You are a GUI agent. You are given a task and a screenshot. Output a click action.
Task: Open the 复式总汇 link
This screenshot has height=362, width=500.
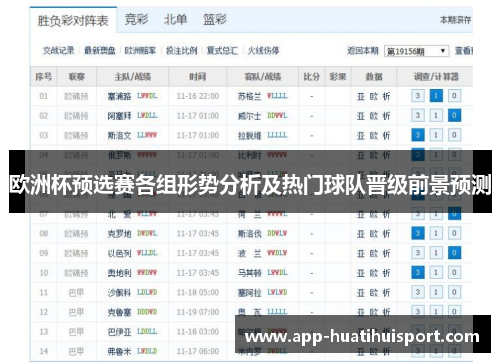point(222,51)
